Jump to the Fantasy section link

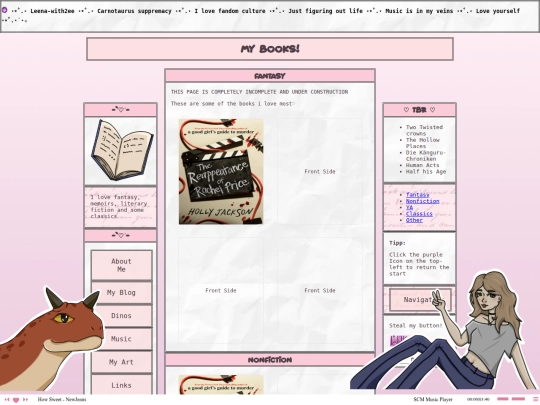[417, 195]
